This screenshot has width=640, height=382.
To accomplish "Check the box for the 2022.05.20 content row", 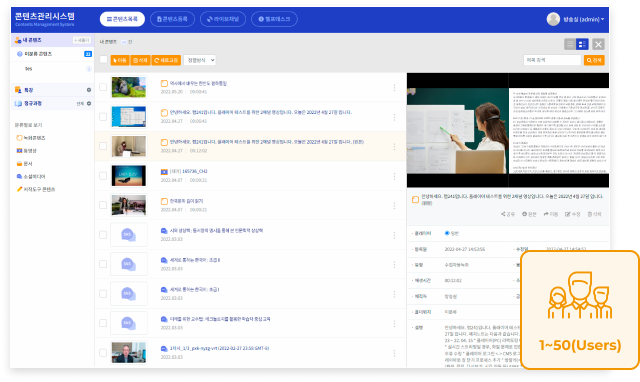I will [103, 87].
